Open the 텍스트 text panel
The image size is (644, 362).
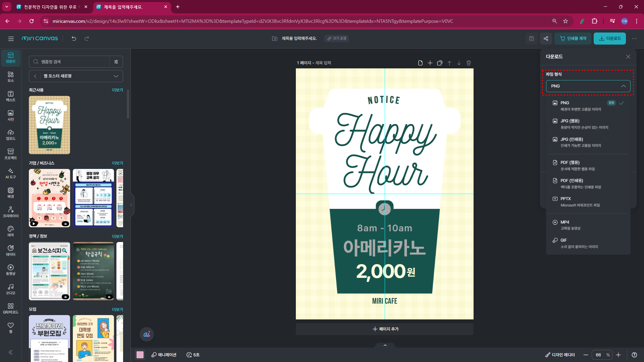[11, 96]
